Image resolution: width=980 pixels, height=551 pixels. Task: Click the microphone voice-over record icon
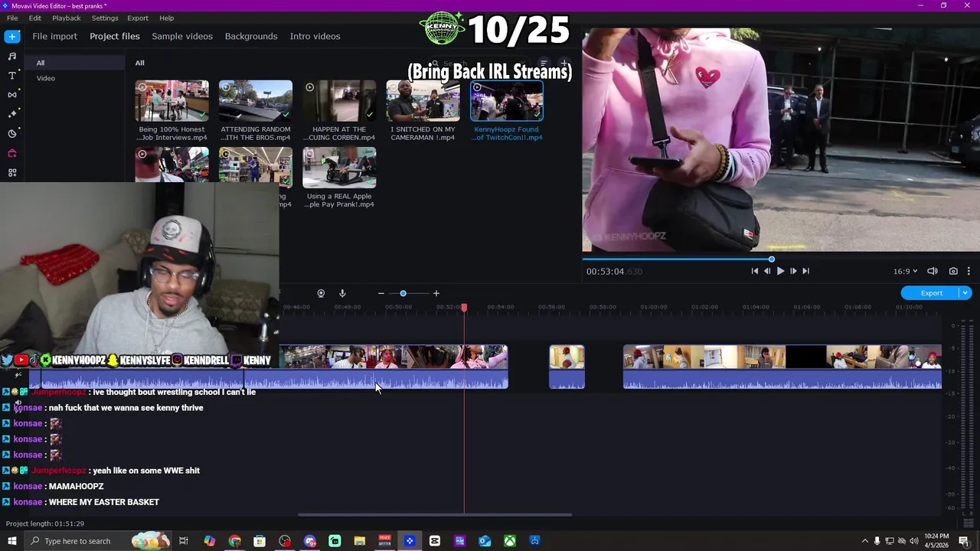pos(342,293)
